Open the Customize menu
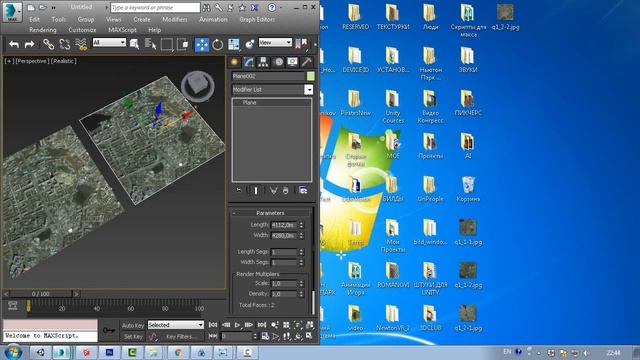 tap(82, 30)
